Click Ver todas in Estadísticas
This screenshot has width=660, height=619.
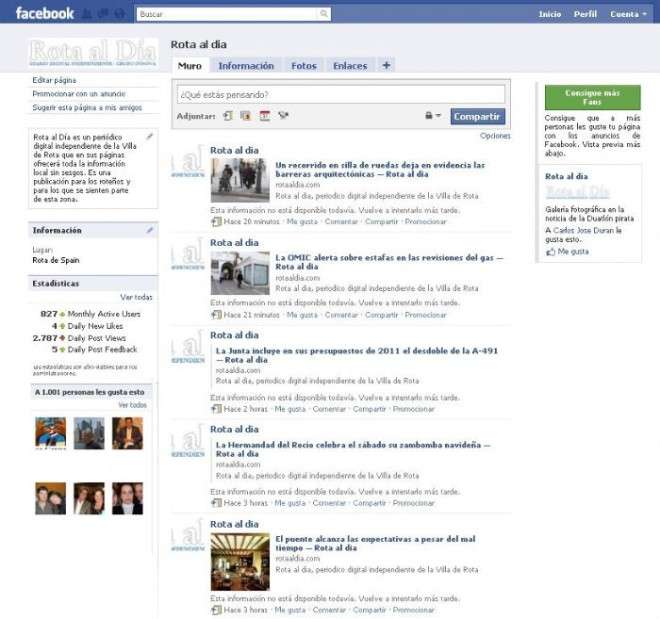[x=136, y=297]
